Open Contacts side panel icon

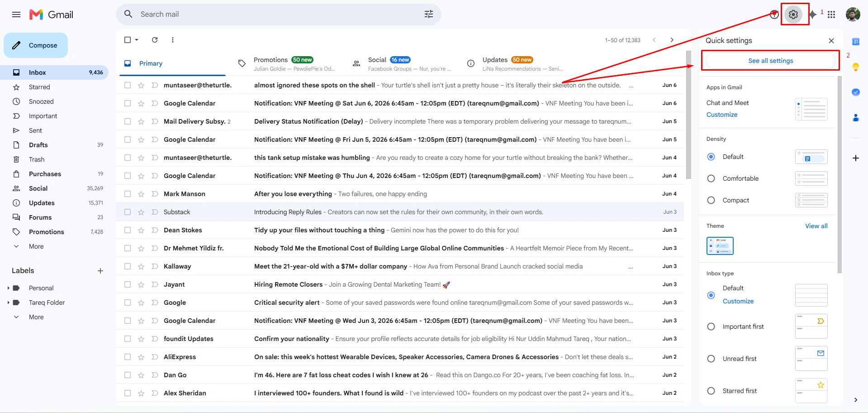(856, 118)
